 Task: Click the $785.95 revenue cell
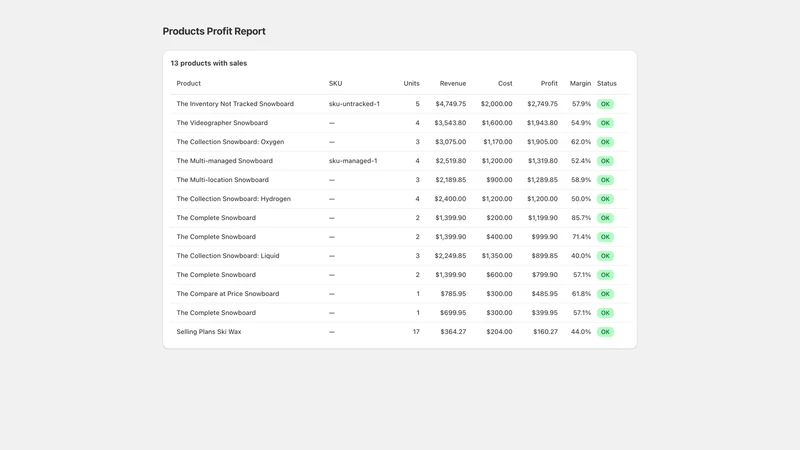coord(453,294)
